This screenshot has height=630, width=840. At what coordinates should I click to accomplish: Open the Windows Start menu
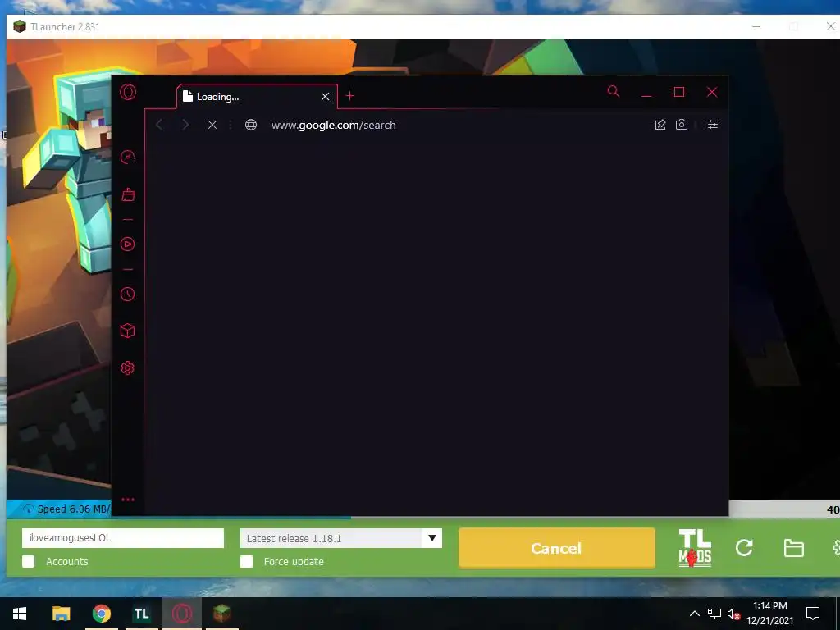[20, 614]
